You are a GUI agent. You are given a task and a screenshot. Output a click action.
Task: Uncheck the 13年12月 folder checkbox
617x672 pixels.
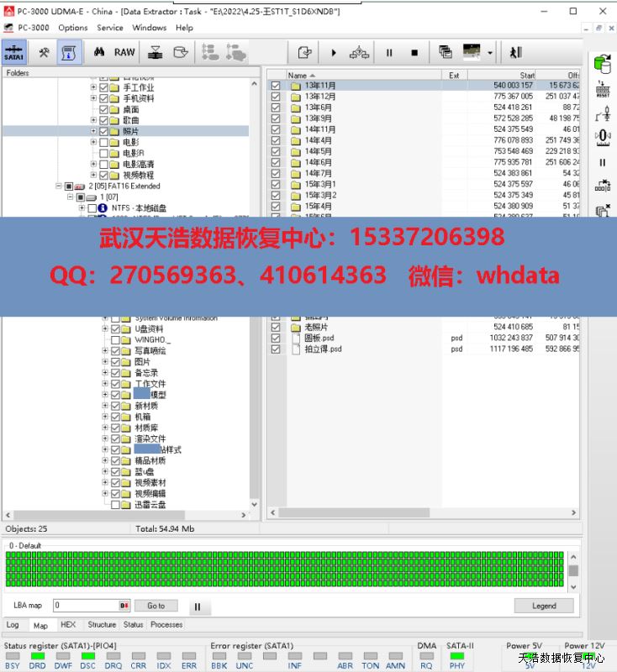(x=276, y=97)
